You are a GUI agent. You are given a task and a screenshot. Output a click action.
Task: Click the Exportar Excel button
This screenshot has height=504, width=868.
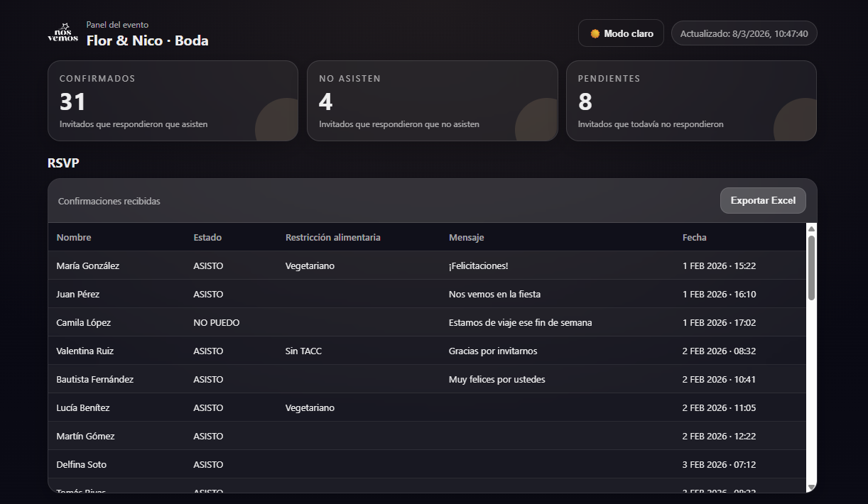[763, 201]
